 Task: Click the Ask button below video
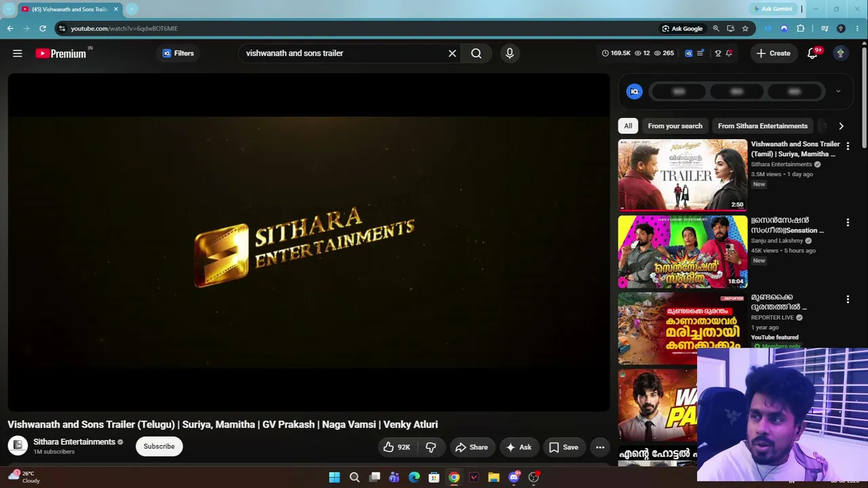519,447
